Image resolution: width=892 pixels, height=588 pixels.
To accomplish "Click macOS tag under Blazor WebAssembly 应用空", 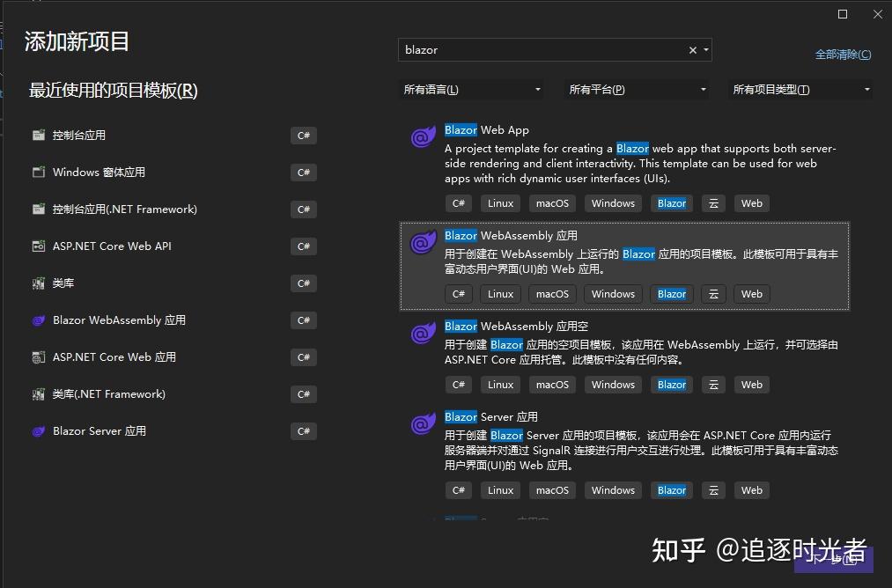I will (552, 385).
